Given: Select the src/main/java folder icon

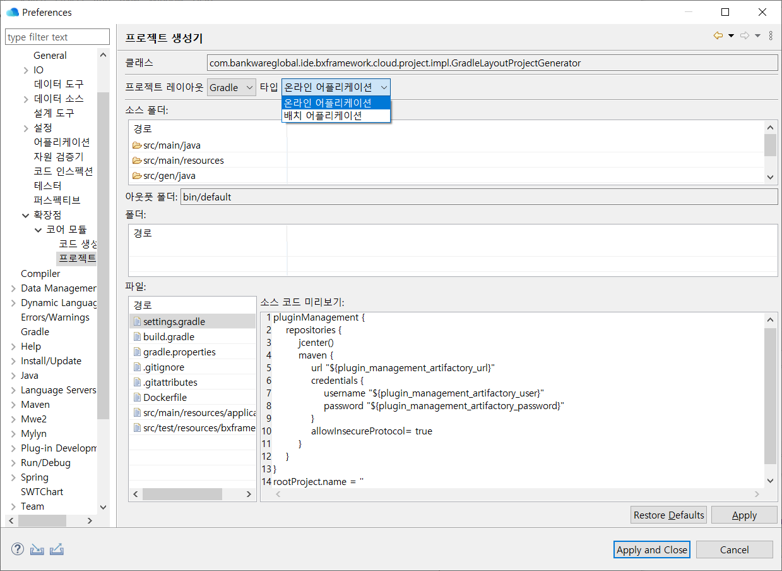Looking at the screenshot, I should click(x=137, y=146).
